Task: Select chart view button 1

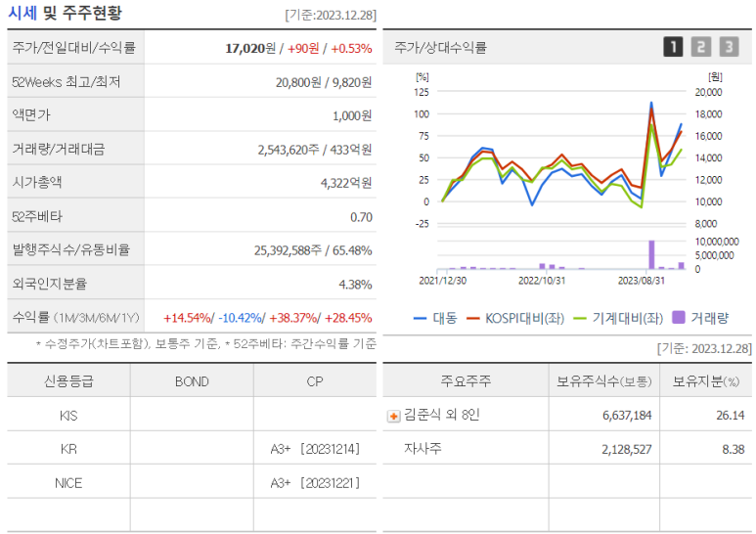Action: [x=673, y=47]
